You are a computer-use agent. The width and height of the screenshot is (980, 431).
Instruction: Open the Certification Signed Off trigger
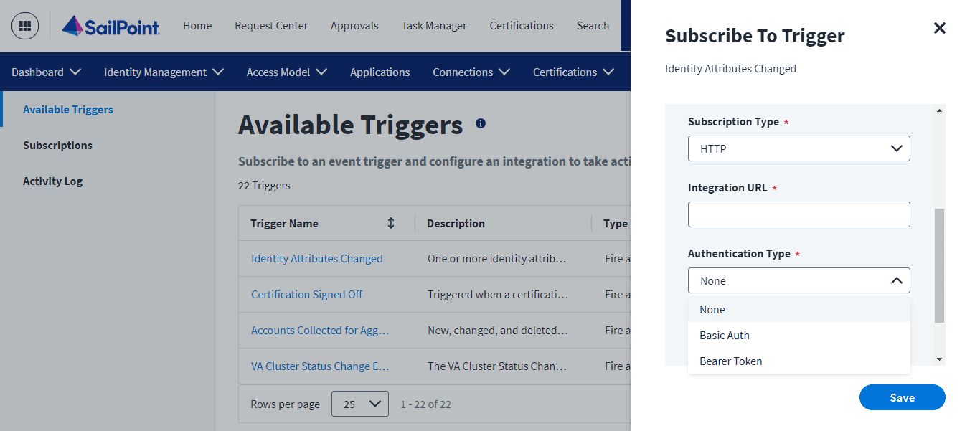[x=306, y=294]
